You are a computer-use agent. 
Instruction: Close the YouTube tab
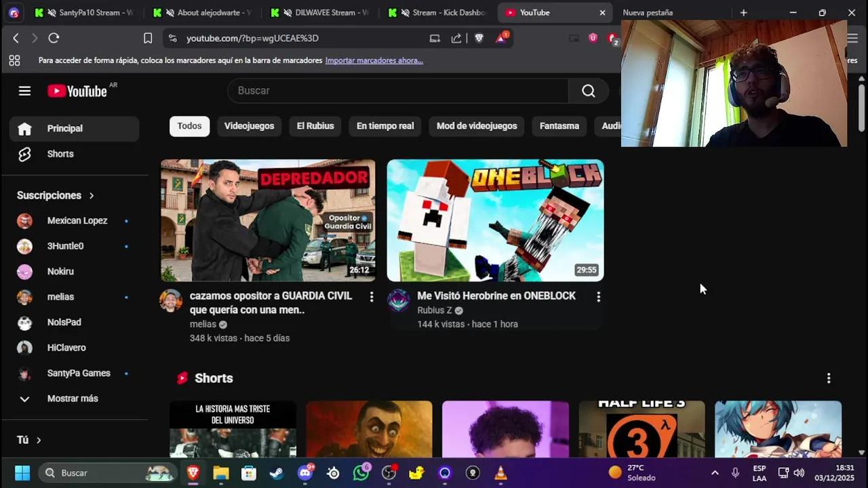point(602,13)
